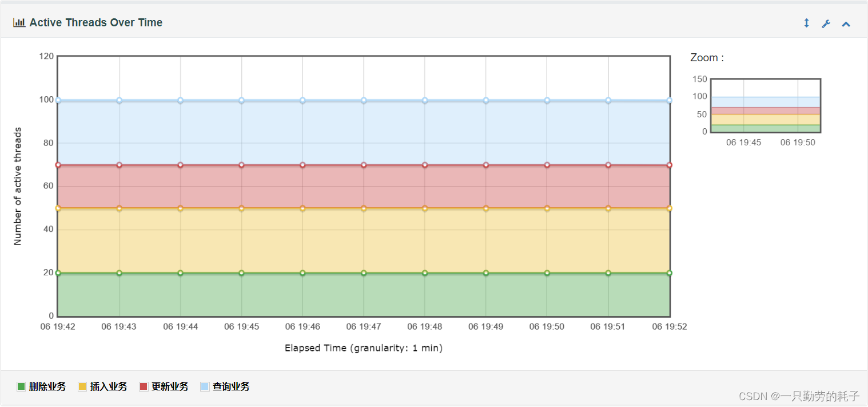Click the 06 19:50 label under Zoom chart
The image size is (868, 407).
point(798,143)
